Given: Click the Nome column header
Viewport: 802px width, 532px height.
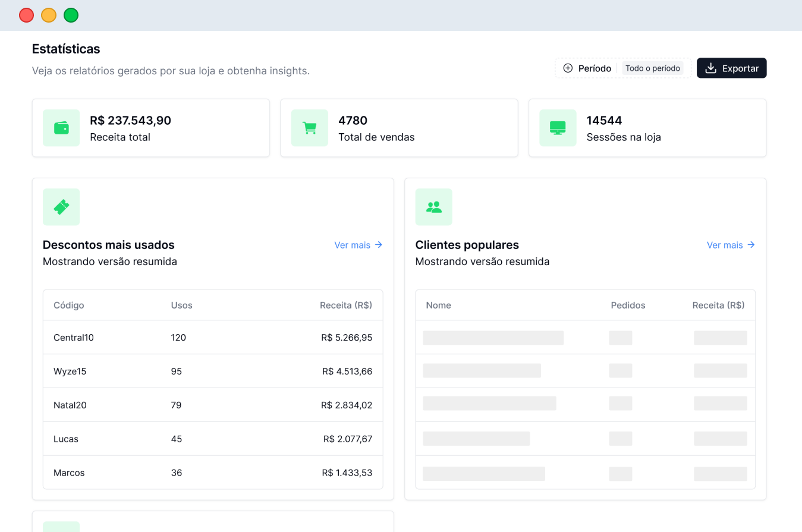Looking at the screenshot, I should (x=439, y=306).
